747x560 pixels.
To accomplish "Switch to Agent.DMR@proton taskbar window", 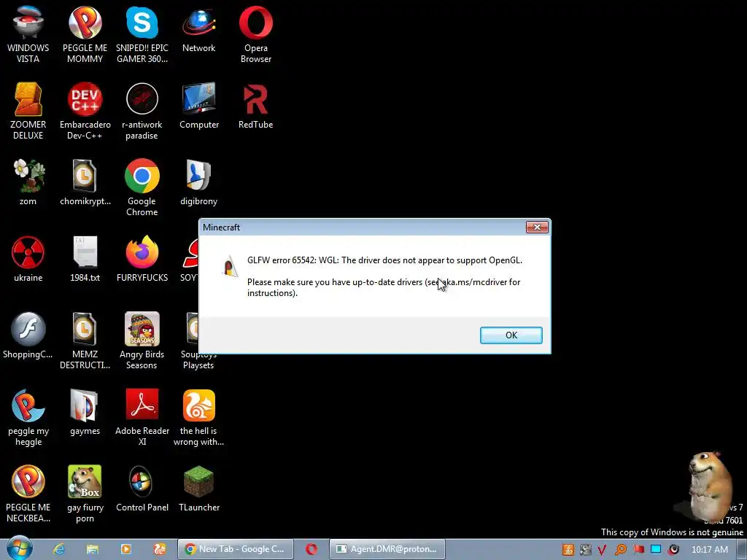I will point(387,549).
